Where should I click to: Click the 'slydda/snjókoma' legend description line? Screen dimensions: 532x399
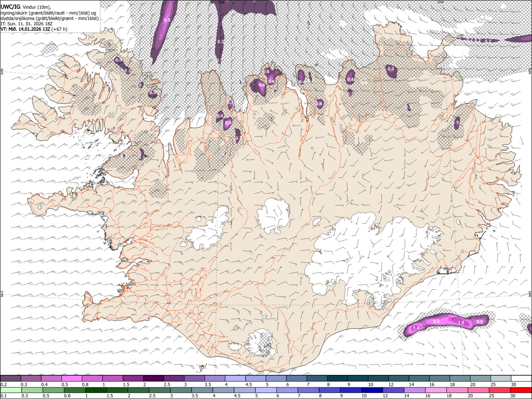tap(49, 18)
